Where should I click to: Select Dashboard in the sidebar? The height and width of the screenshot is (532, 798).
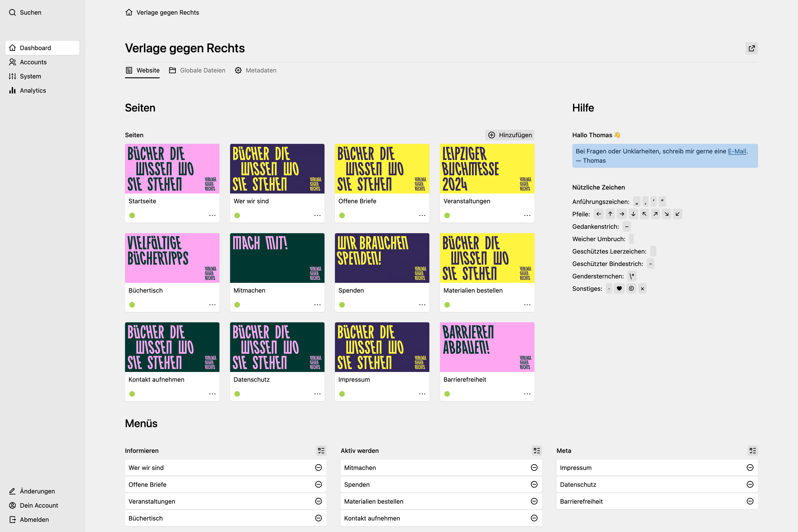click(x=42, y=48)
